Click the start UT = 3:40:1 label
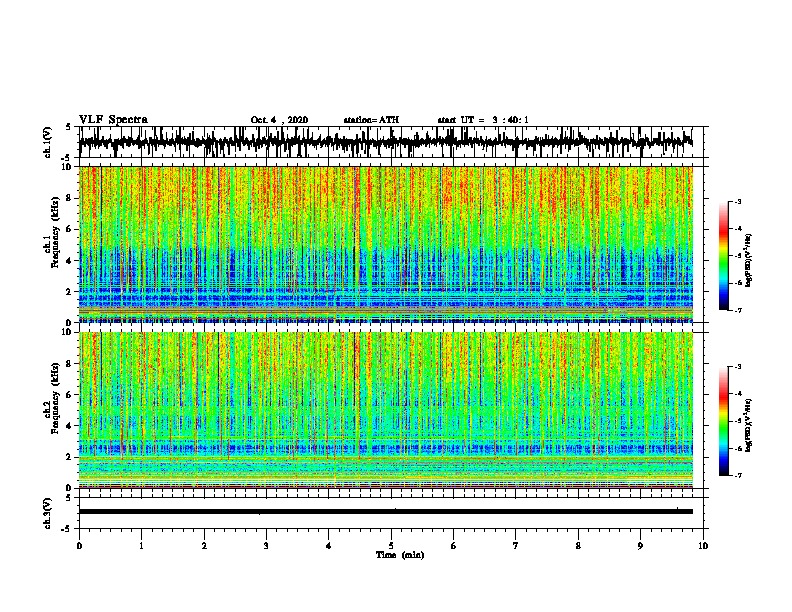 (483, 120)
